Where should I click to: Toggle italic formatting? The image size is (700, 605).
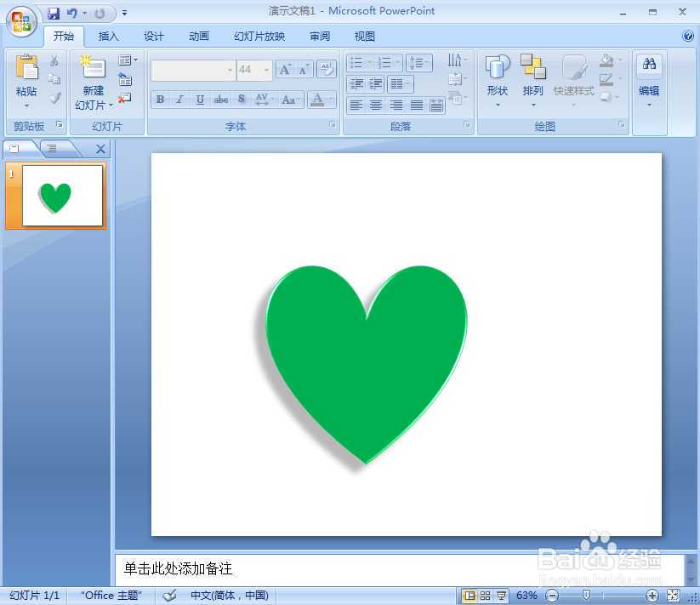tap(179, 100)
